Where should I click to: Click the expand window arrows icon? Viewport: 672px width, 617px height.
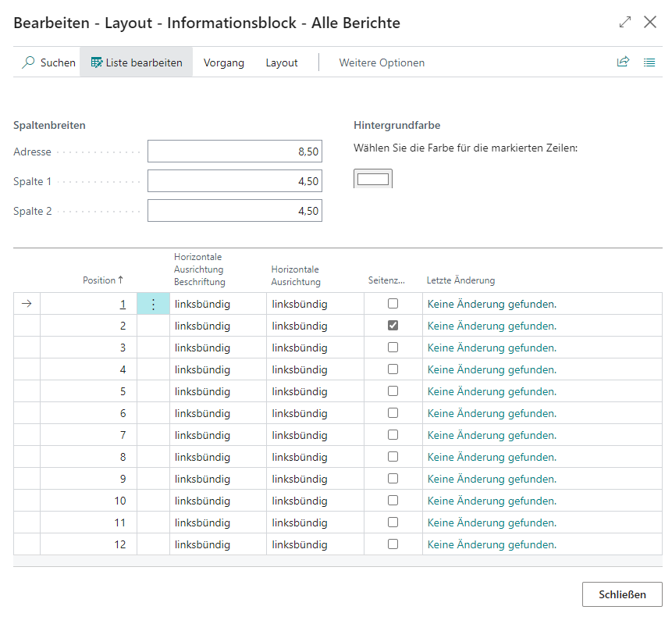click(x=624, y=23)
